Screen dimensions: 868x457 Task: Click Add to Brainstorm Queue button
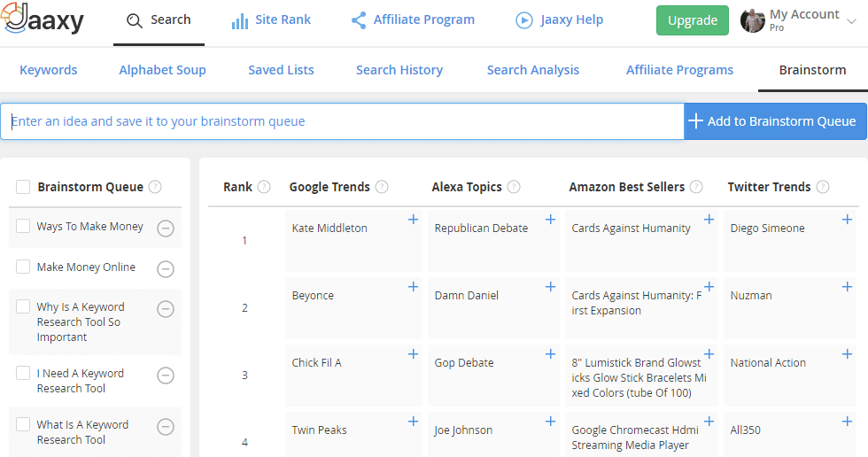[775, 121]
